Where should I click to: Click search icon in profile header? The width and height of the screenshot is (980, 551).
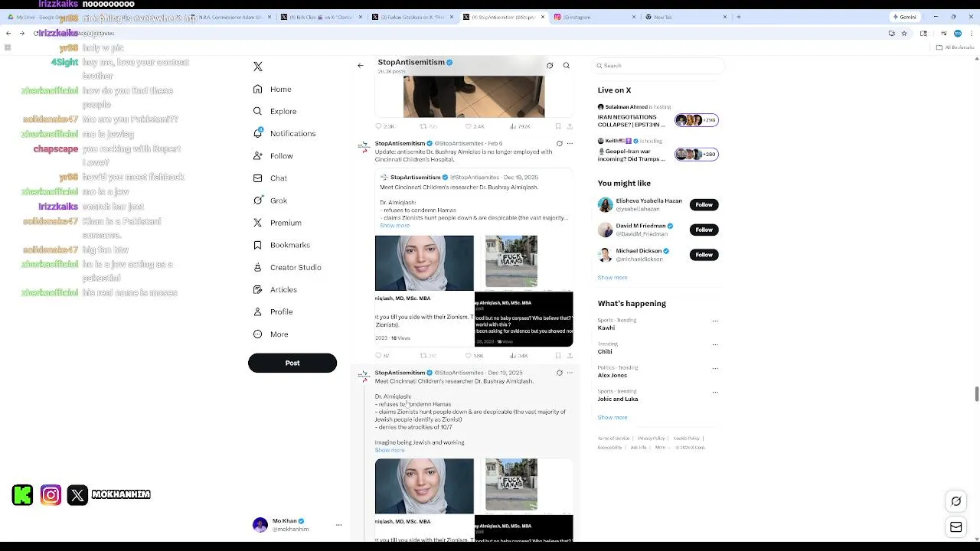tap(567, 66)
